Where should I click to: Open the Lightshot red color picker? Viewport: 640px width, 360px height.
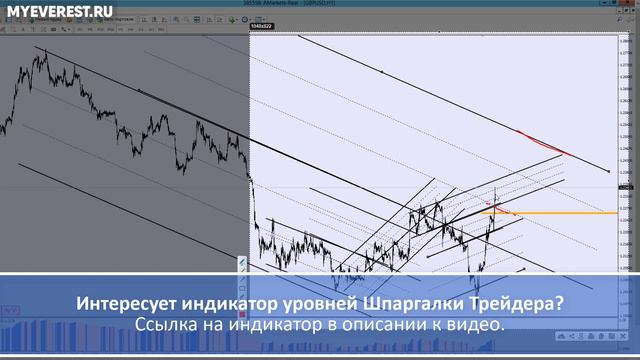(242, 314)
